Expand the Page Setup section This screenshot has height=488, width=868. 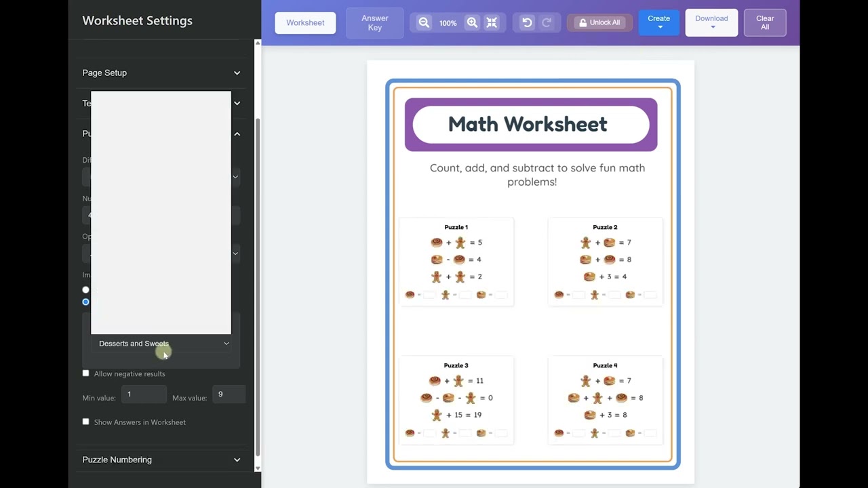click(x=161, y=73)
